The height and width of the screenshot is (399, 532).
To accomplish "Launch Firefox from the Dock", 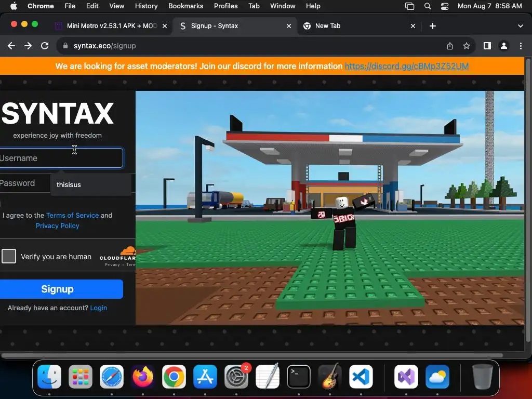I will (143, 377).
